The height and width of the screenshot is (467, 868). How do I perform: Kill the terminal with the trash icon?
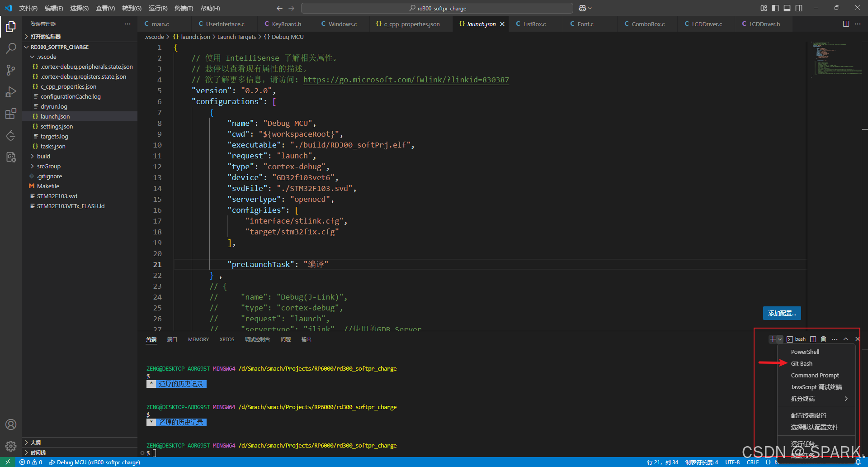click(824, 339)
